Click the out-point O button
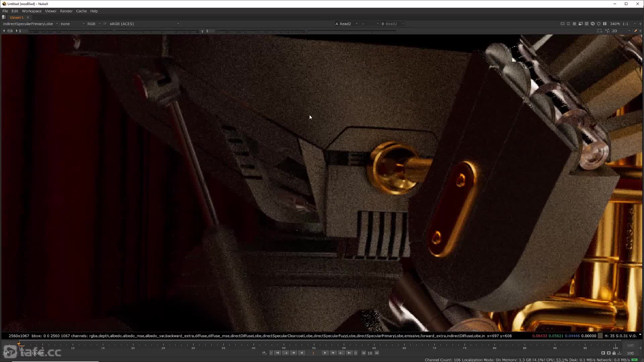644x362 pixels. pos(356,353)
